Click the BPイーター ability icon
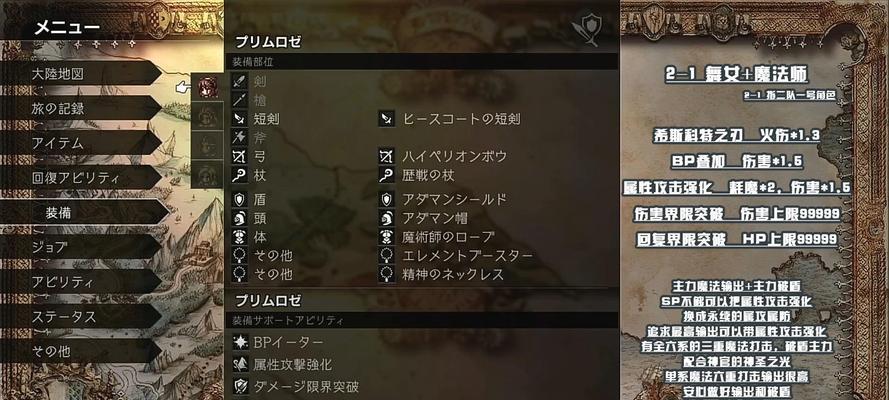Viewport: 889px width, 400px height. click(240, 342)
